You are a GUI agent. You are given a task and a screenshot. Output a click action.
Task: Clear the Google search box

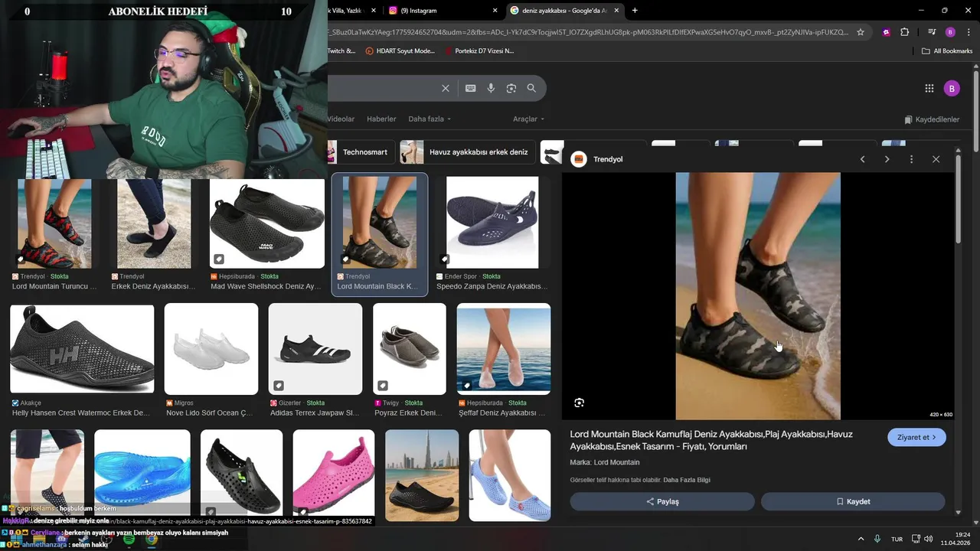(445, 88)
